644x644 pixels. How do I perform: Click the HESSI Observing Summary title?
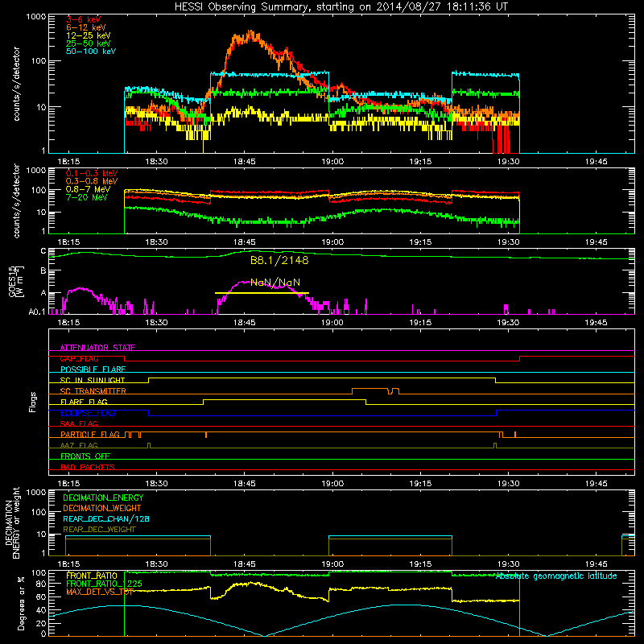(x=341, y=7)
